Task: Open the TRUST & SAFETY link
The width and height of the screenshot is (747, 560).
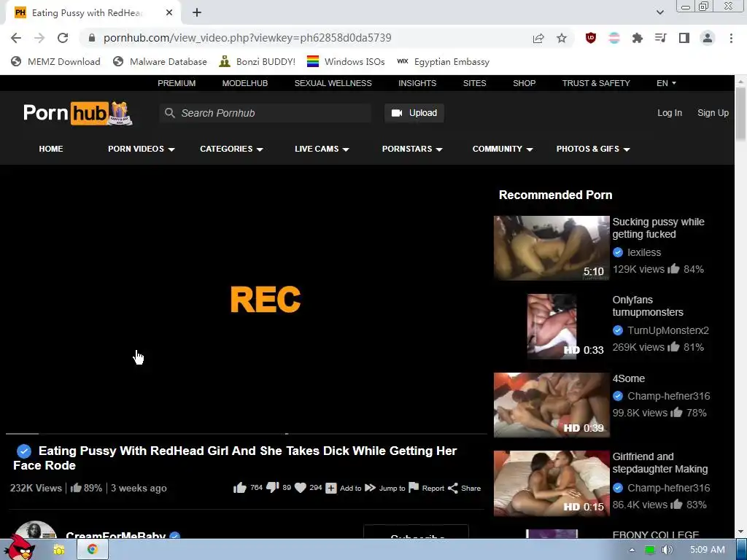Action: (x=596, y=83)
